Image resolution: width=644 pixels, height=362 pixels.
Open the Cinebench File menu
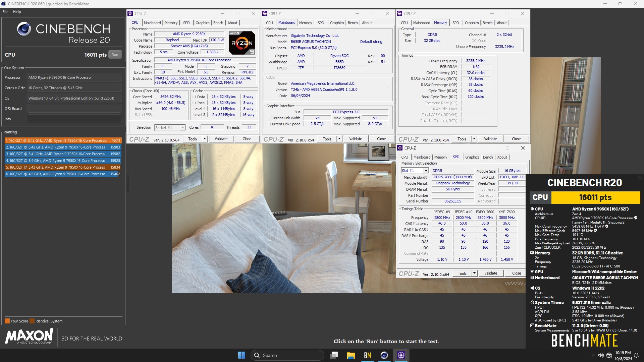(6, 12)
